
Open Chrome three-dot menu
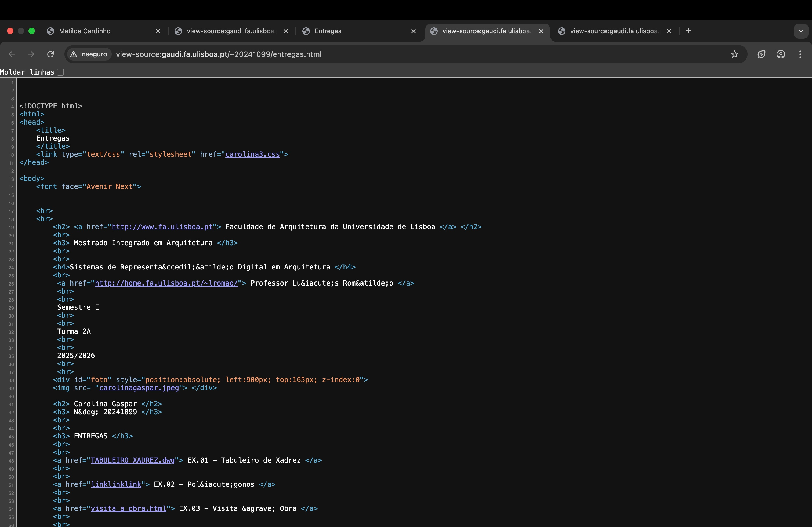(x=800, y=54)
